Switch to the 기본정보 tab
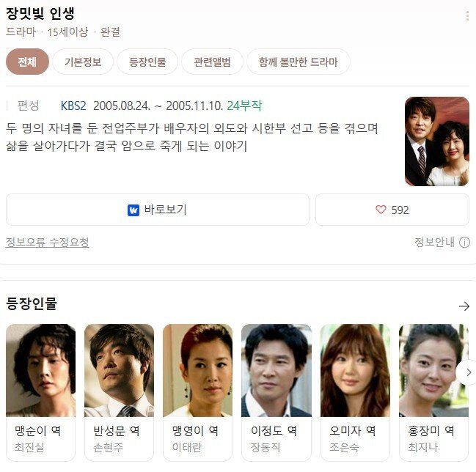 coord(83,62)
